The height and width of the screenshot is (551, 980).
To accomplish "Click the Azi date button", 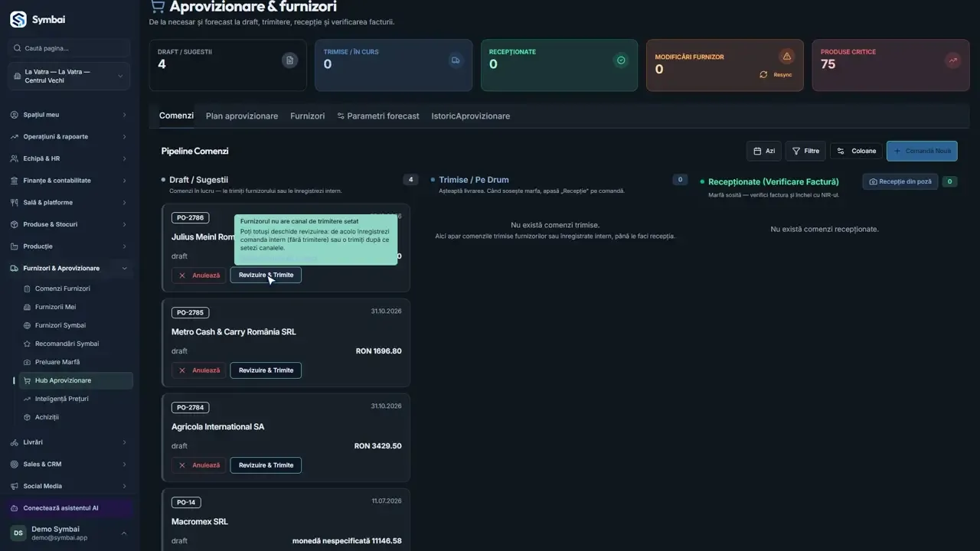I will 764,151.
